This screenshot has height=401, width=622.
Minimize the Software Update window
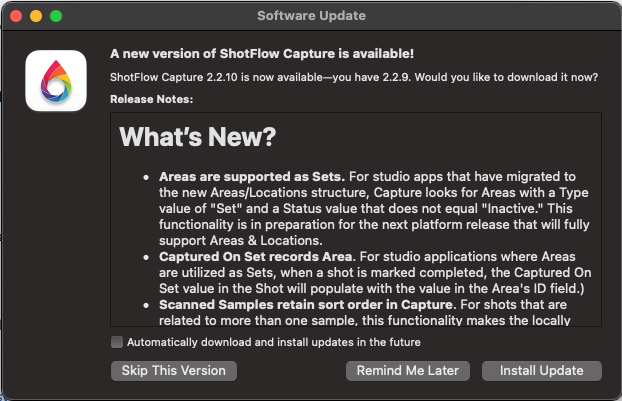[36, 16]
